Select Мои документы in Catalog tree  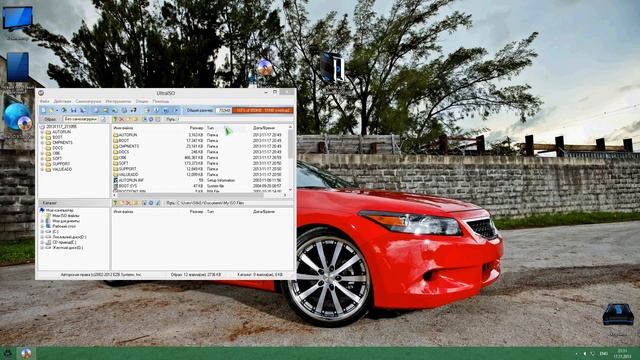tap(66, 221)
